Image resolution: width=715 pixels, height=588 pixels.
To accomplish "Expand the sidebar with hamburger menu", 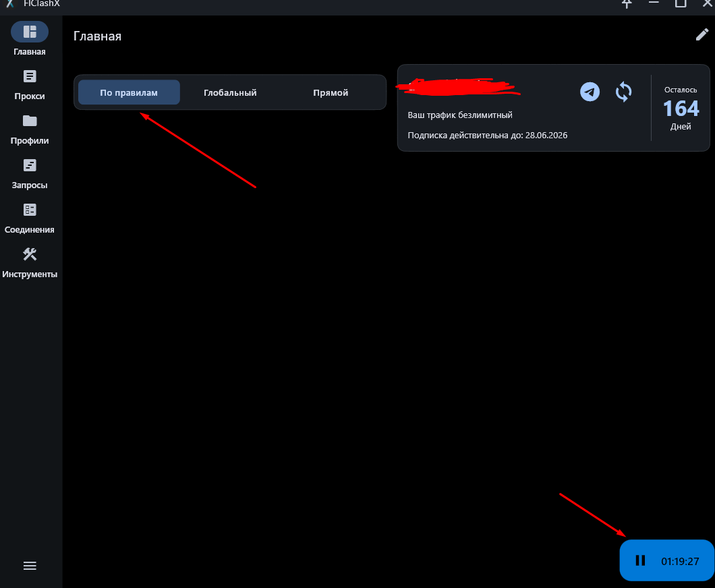I will 30,566.
